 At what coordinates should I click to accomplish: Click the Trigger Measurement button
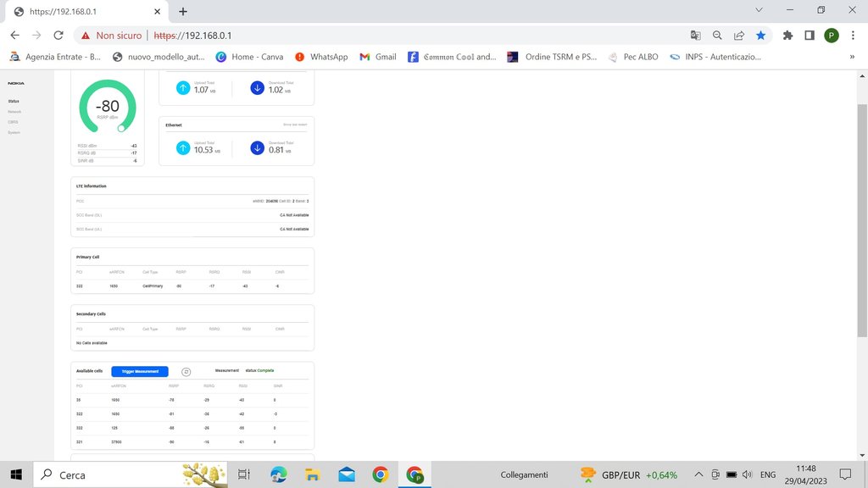point(140,372)
